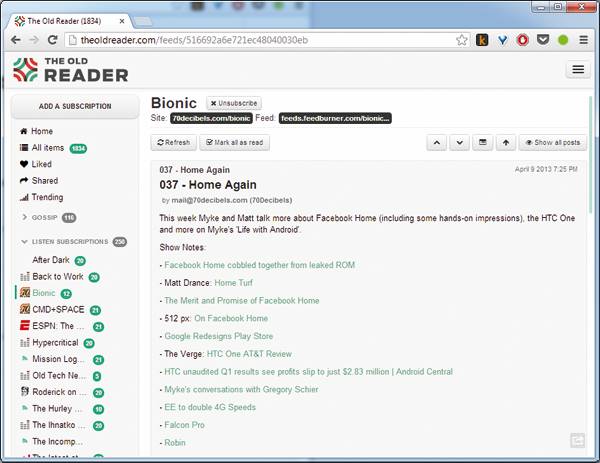Select Hypercritical feed
Image resolution: width=600 pixels, height=463 pixels.
tap(55, 342)
